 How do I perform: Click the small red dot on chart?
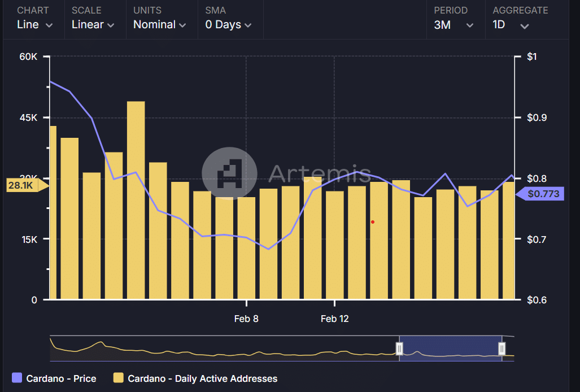pyautogui.click(x=373, y=222)
